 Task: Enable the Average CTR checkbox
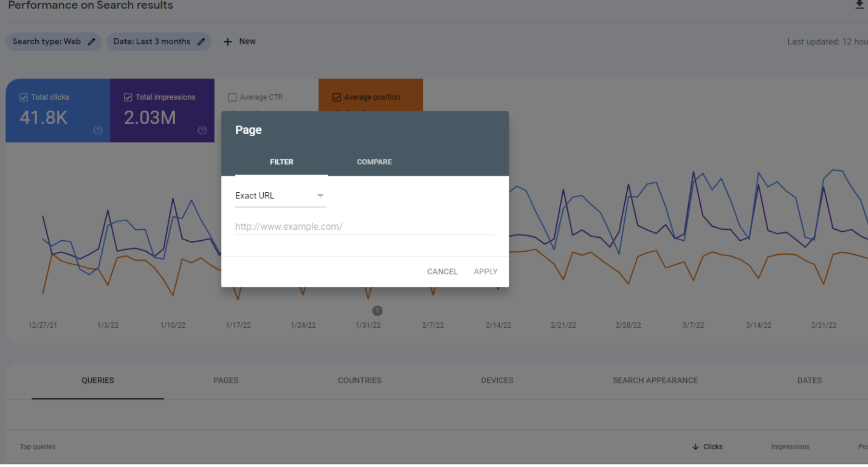coord(232,97)
